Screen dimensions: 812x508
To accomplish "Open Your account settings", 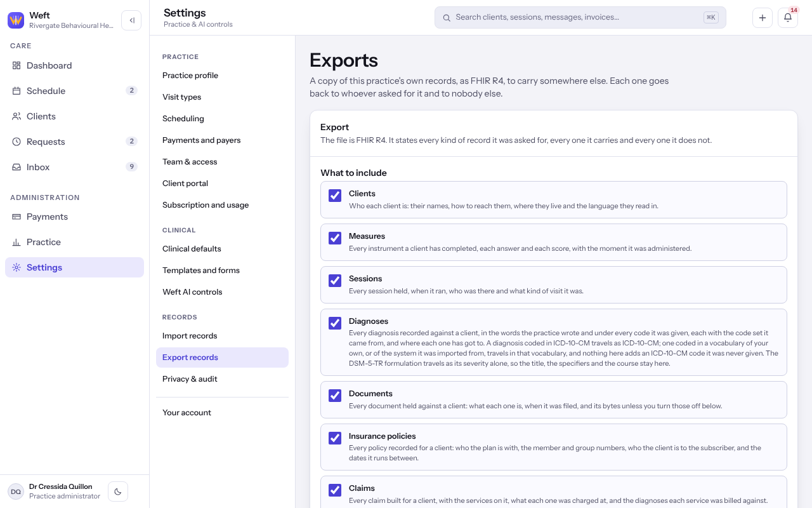I will 222,413.
